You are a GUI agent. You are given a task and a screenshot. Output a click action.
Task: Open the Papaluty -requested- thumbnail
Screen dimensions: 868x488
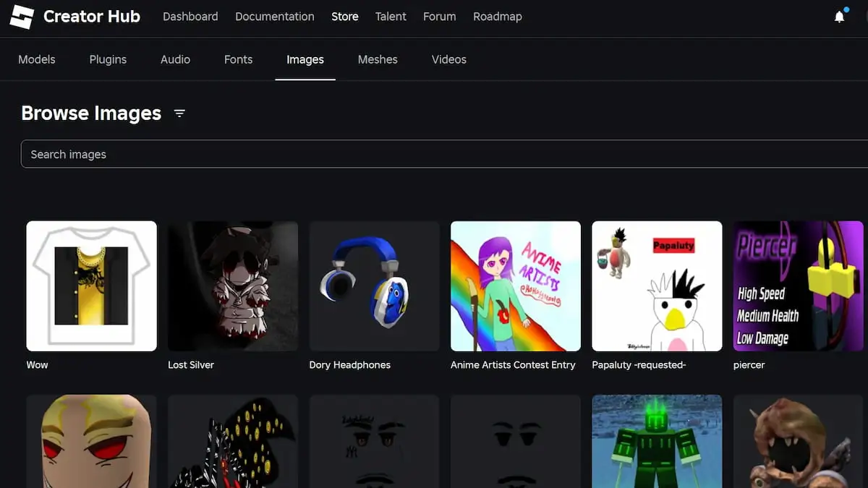click(657, 286)
